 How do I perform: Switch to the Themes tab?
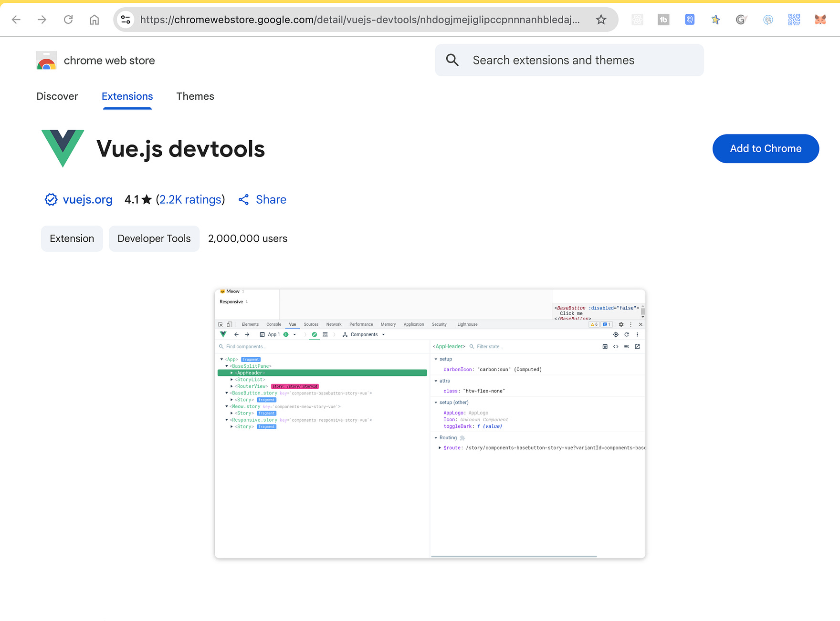(x=195, y=96)
